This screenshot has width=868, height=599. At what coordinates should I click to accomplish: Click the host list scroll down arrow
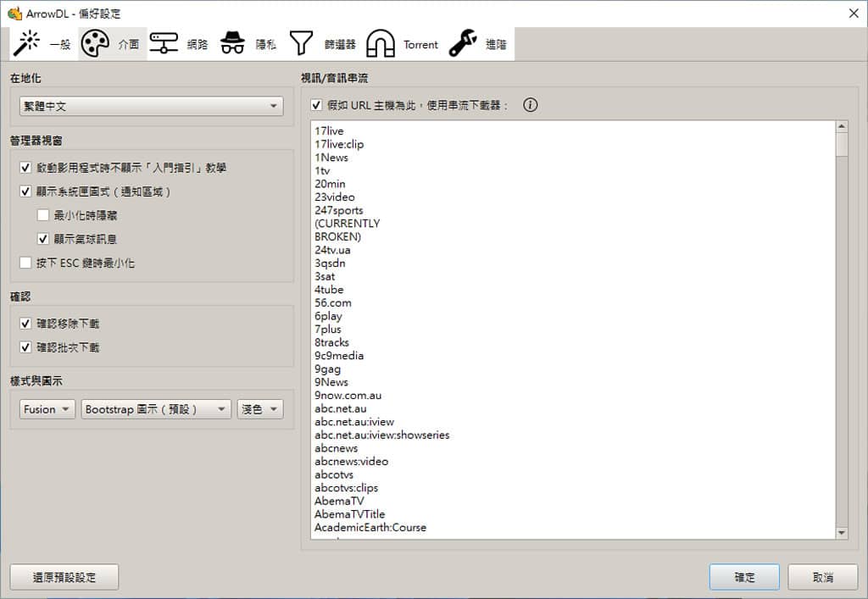[x=842, y=533]
